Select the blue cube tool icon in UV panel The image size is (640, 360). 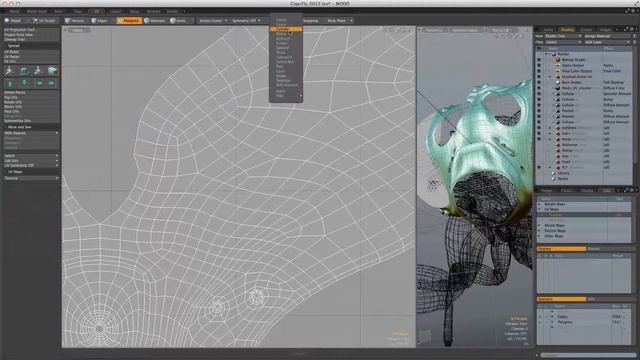click(x=52, y=71)
